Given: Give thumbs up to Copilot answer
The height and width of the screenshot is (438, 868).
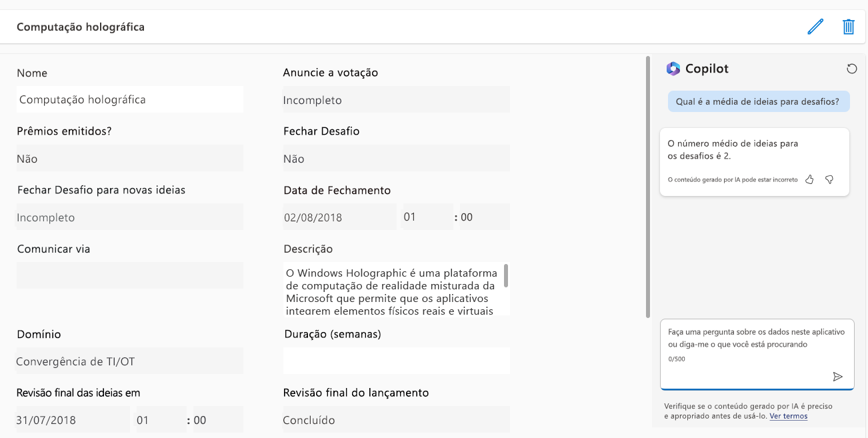Looking at the screenshot, I should 809,179.
